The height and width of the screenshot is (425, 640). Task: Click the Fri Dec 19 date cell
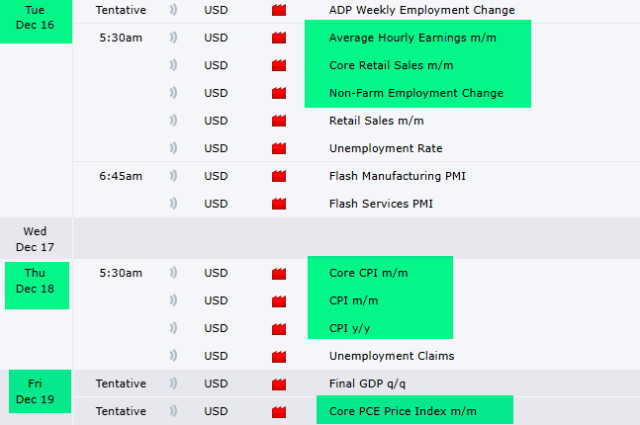click(x=36, y=390)
